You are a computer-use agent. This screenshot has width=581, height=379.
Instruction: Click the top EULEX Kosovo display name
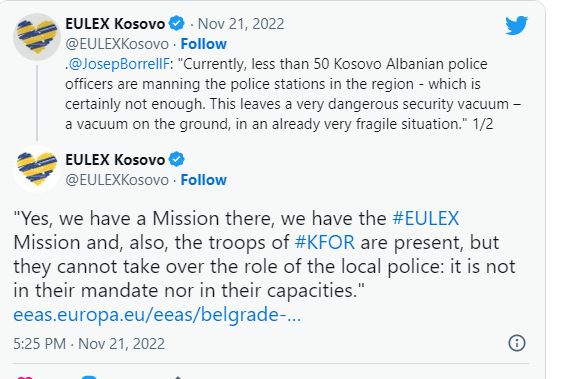[x=115, y=24]
